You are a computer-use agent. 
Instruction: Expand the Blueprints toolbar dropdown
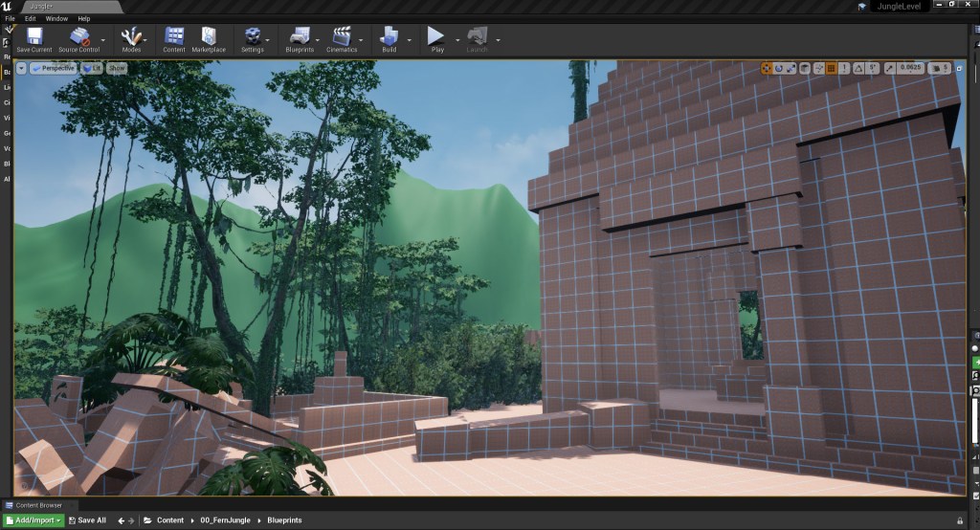[x=321, y=39]
